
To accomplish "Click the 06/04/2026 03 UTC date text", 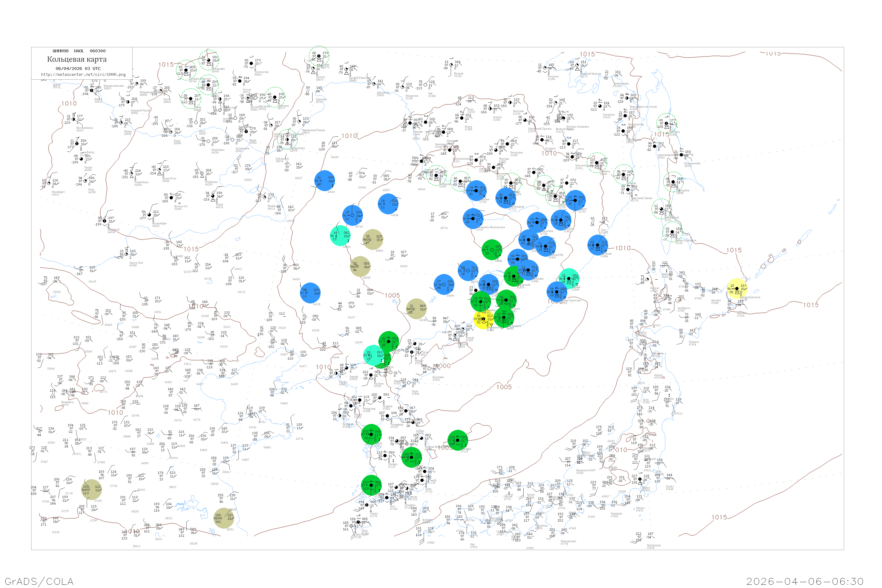I will (x=78, y=69).
